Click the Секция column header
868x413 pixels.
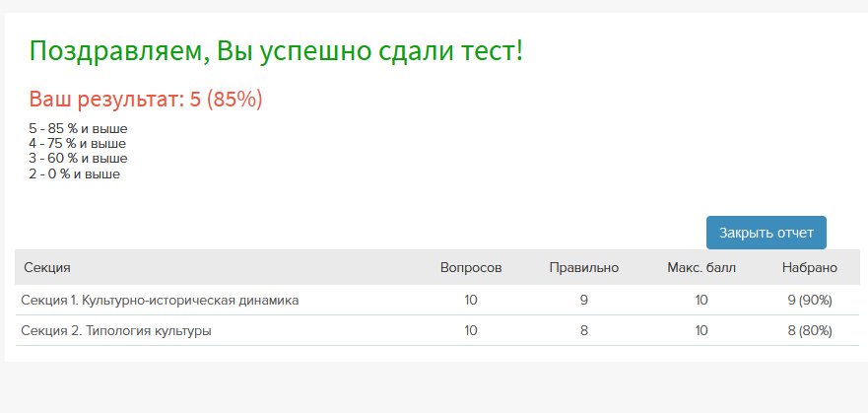[x=47, y=267]
